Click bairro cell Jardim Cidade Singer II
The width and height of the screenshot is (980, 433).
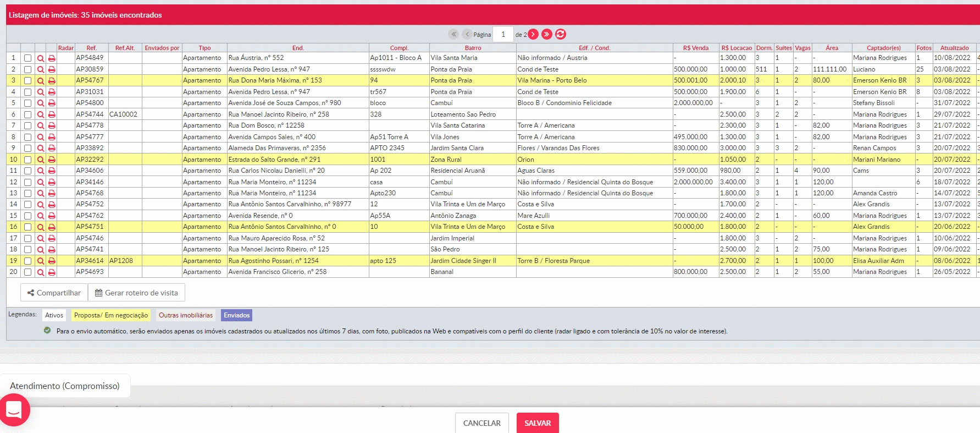click(463, 261)
